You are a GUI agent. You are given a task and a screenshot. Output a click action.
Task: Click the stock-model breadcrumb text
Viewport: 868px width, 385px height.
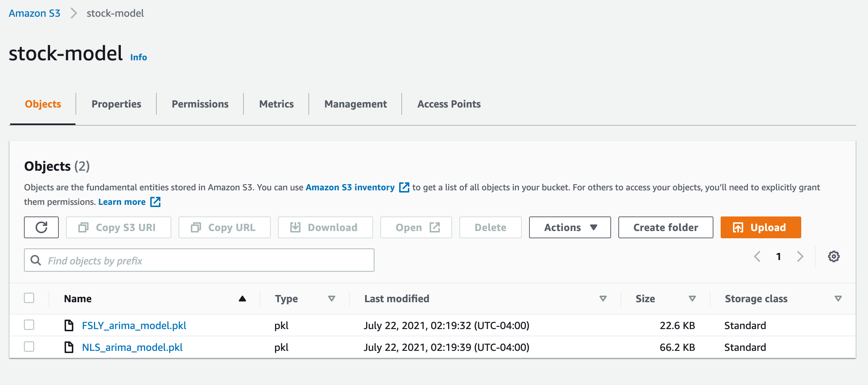click(115, 13)
